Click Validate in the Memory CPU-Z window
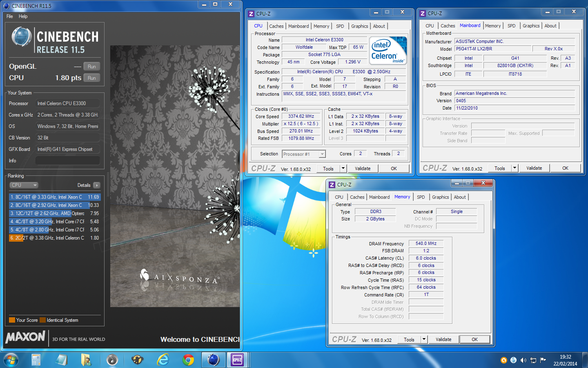Viewport: 588px width, 368px height. (443, 339)
